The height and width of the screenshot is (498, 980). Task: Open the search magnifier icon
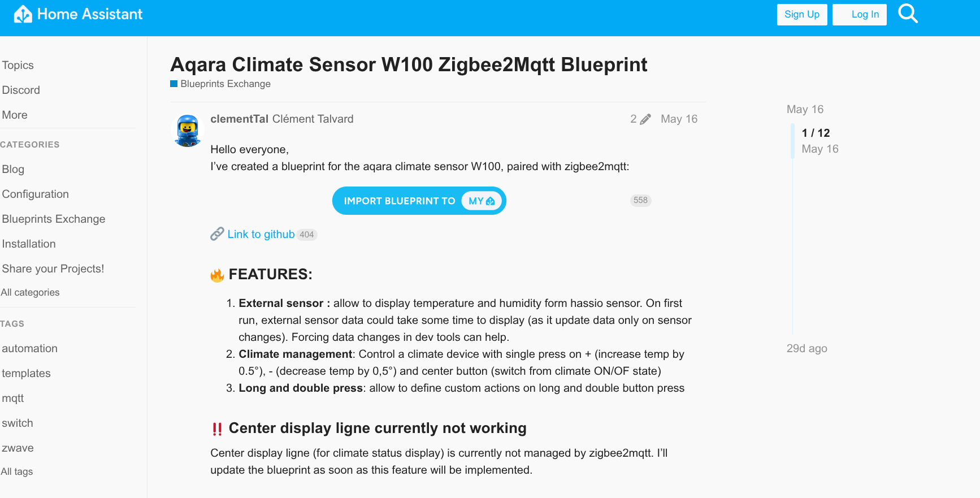point(908,14)
